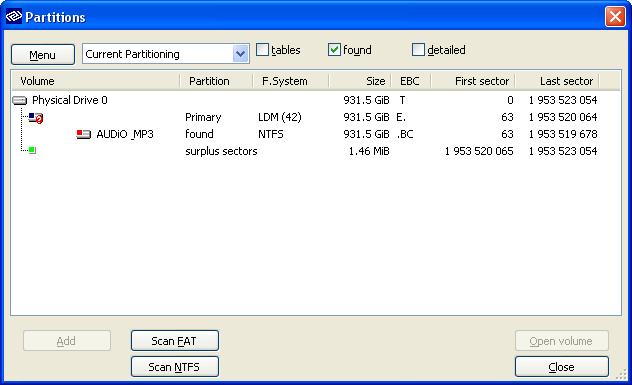
Task: Select the LDM primary partition error icon
Action: [36, 118]
